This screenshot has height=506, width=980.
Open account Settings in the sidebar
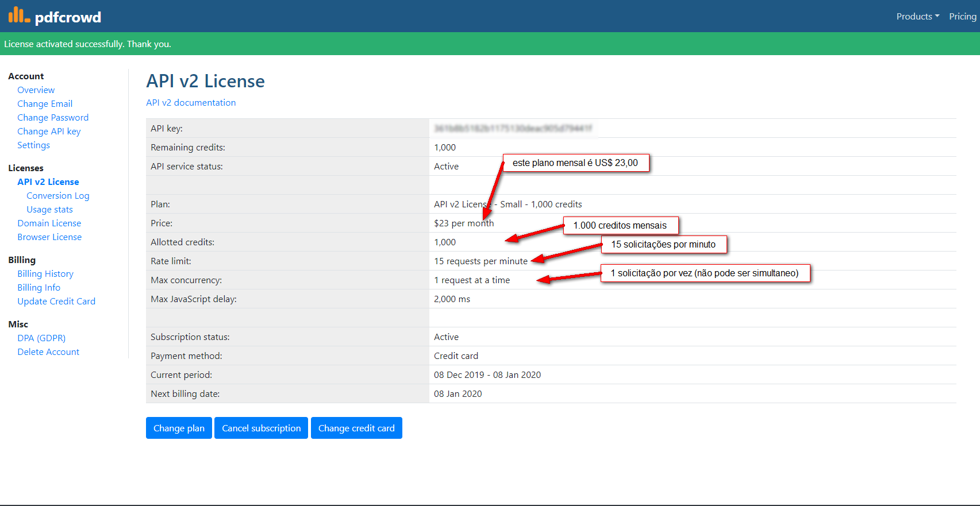coord(33,145)
